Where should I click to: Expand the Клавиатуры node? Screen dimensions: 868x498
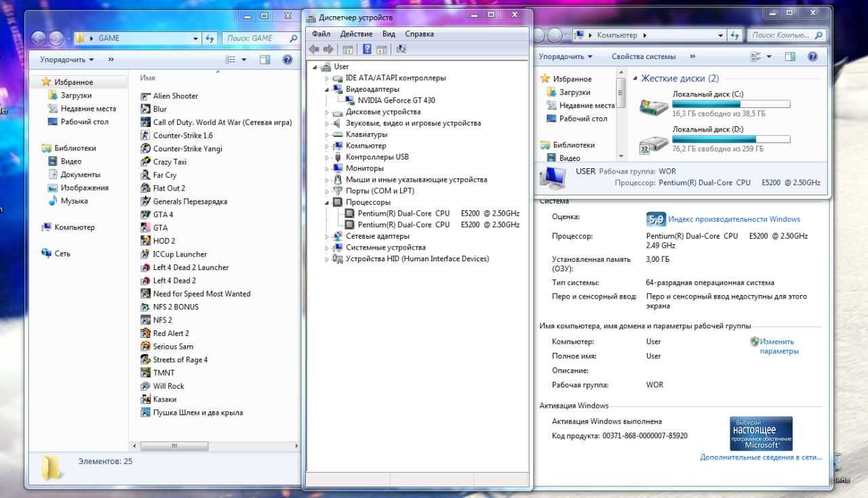327,134
